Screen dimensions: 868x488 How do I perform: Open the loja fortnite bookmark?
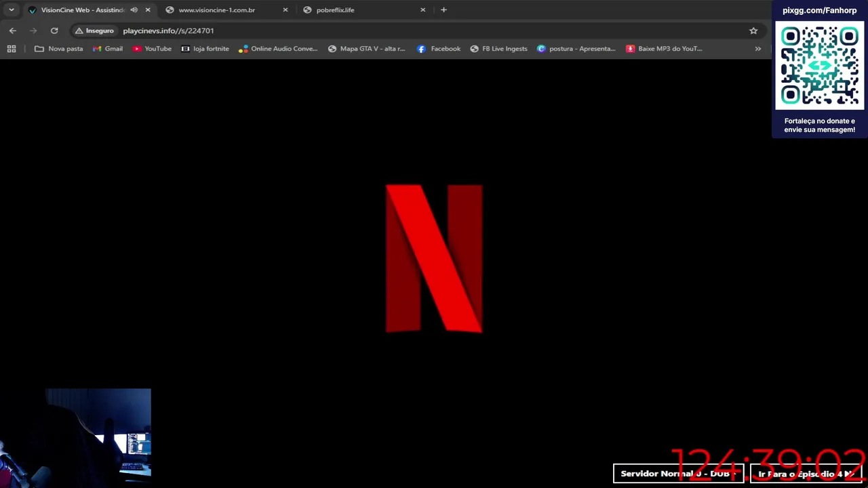tap(205, 49)
